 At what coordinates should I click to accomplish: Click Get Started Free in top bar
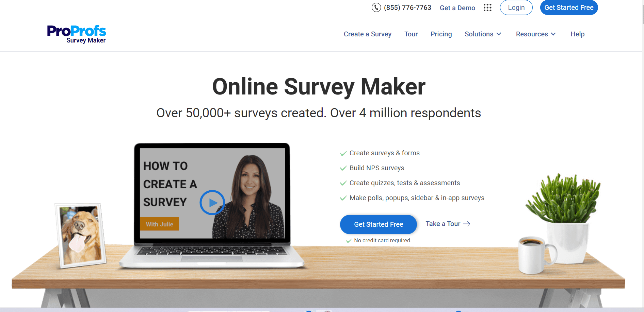569,7
